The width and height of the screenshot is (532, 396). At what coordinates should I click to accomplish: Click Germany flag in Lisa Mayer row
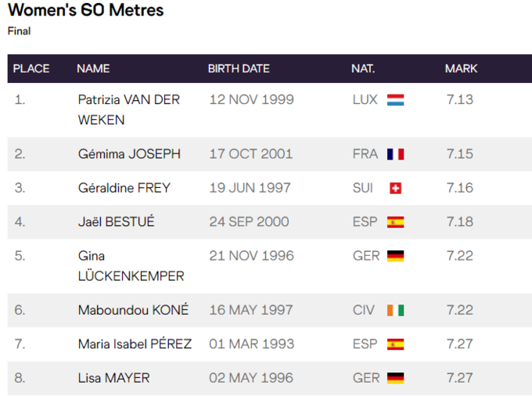click(395, 378)
